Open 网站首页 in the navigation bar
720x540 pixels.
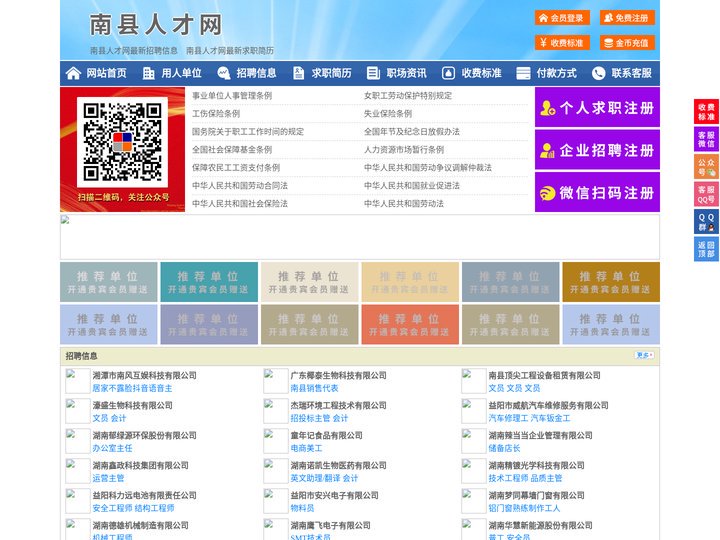click(106, 73)
